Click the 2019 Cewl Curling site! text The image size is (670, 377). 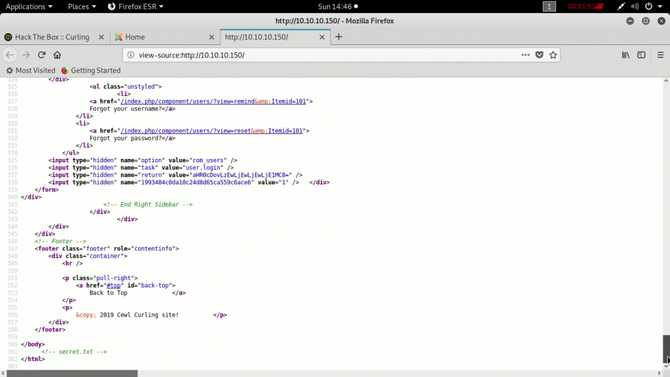tap(139, 315)
